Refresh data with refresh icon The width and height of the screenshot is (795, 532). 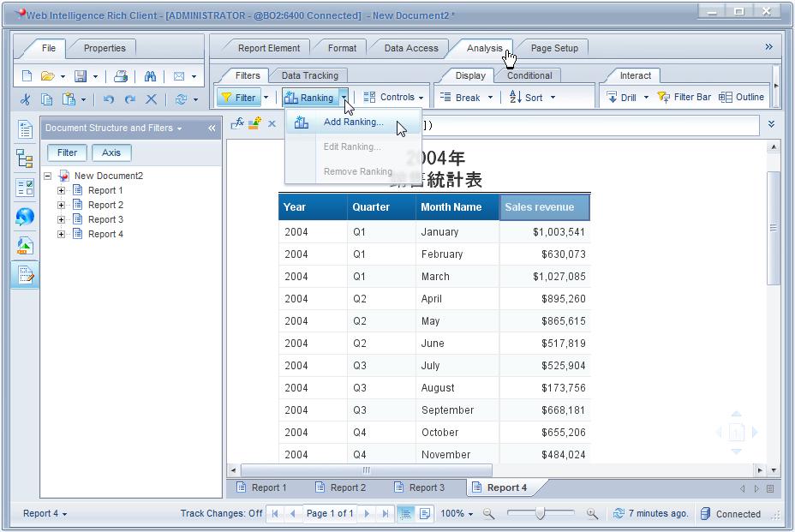pyautogui.click(x=181, y=99)
